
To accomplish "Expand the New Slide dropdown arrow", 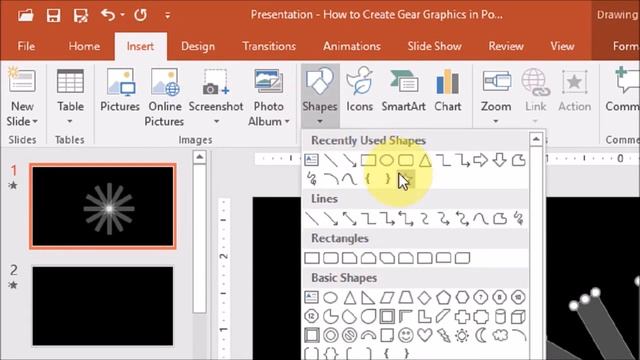I will pyautogui.click(x=35, y=122).
